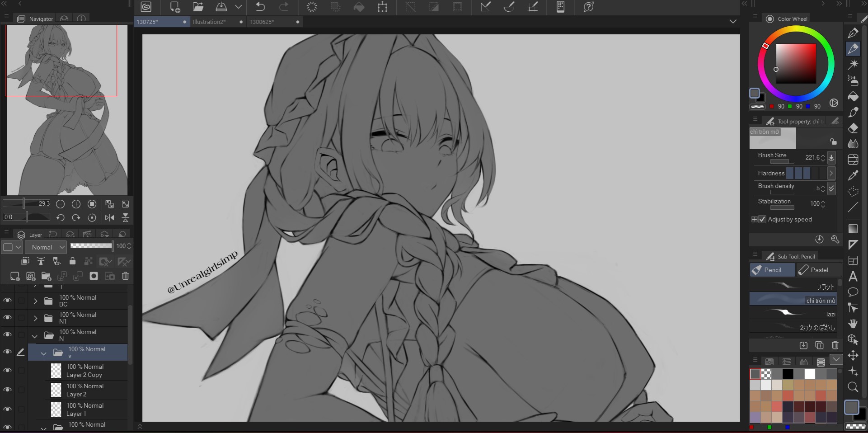
Task: Create a new layer folder
Action: point(46,276)
